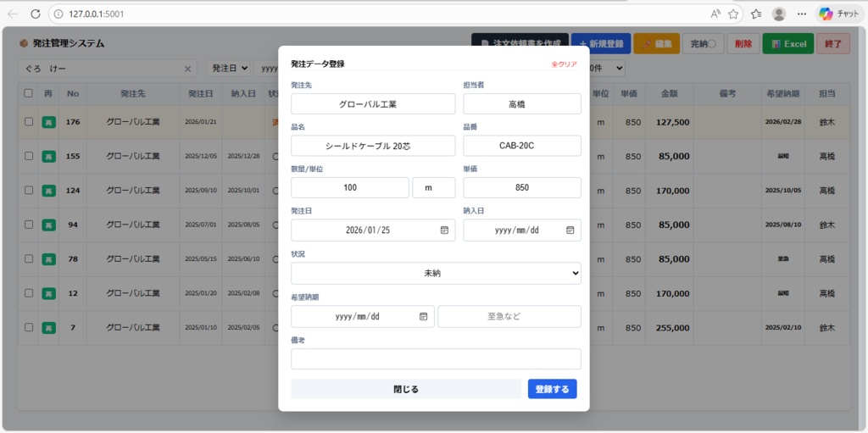Image resolution: width=868 pixels, height=433 pixels.
Task: Open the site information icon in address bar
Action: [58, 14]
